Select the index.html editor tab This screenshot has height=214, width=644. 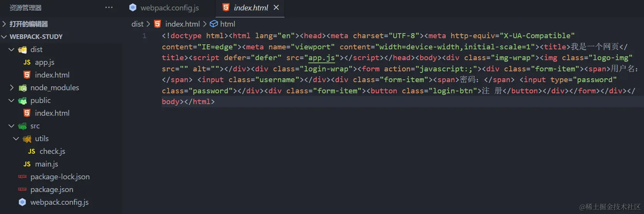250,8
